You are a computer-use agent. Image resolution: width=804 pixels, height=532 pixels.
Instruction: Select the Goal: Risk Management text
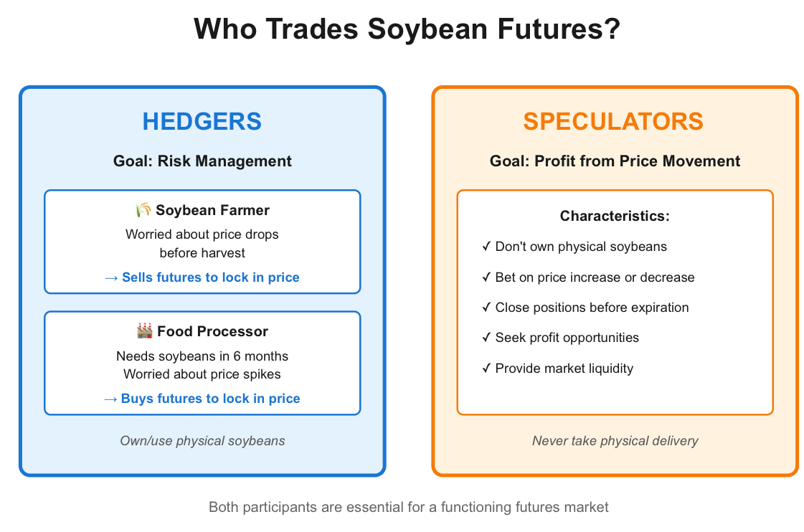click(202, 161)
